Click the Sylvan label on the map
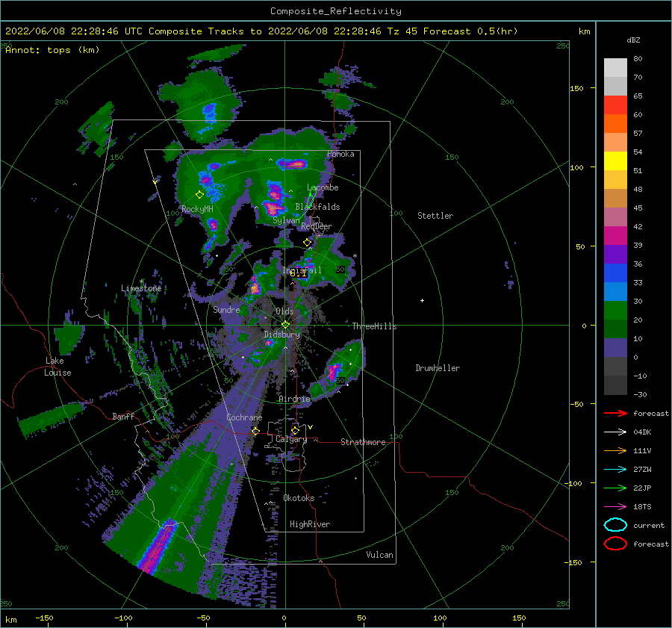This screenshot has width=672, height=628. click(286, 220)
